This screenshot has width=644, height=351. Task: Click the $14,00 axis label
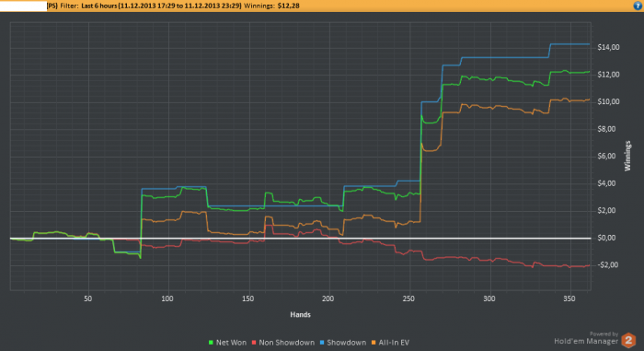(x=609, y=47)
